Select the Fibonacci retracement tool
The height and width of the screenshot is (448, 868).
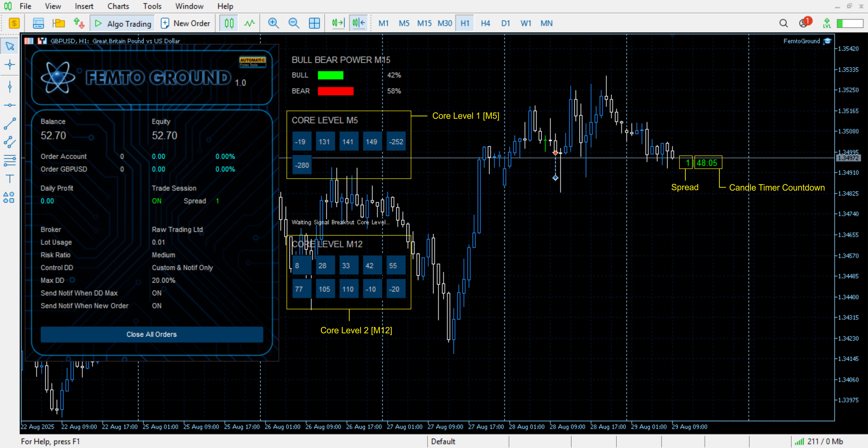point(10,160)
